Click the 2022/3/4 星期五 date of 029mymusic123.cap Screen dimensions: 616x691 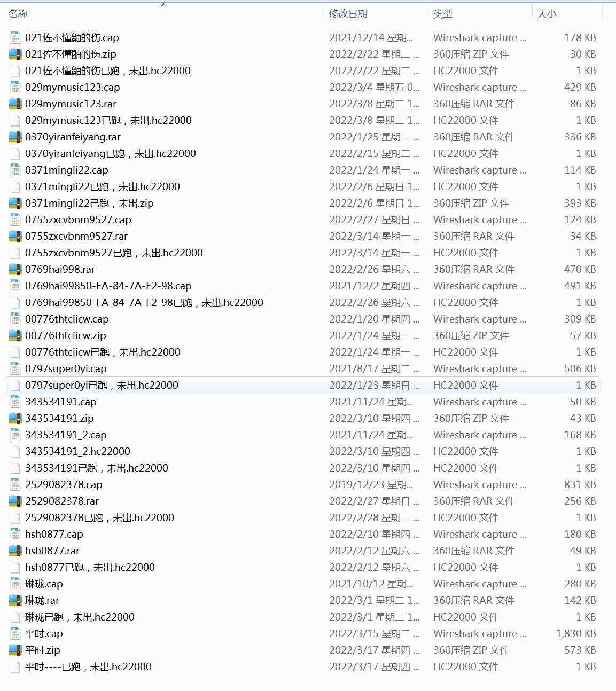pos(374,87)
